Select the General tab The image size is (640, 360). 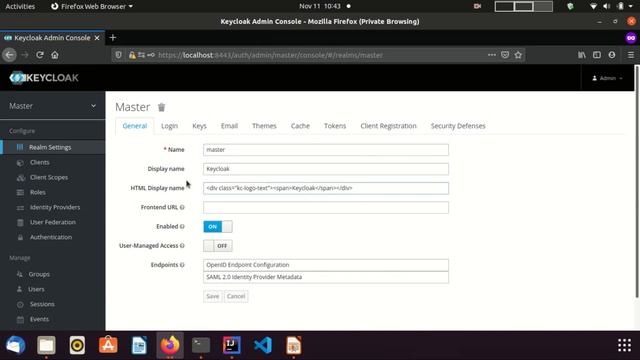(x=135, y=126)
